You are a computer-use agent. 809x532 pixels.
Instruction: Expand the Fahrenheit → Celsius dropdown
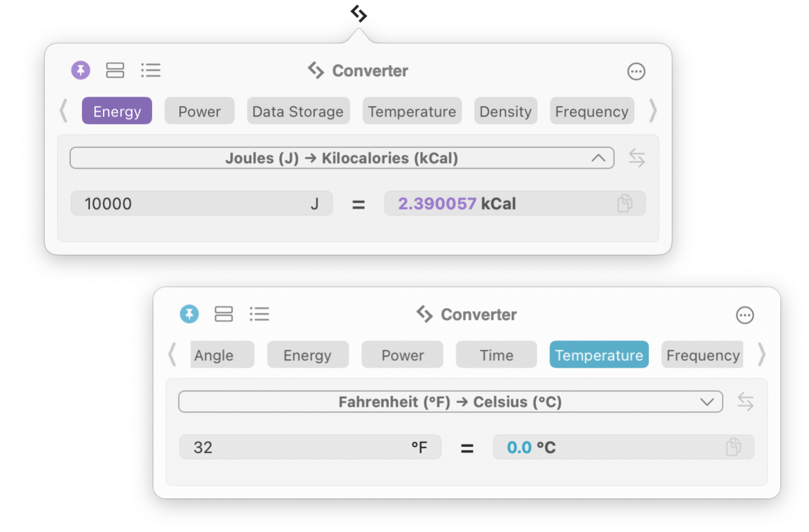click(x=707, y=402)
